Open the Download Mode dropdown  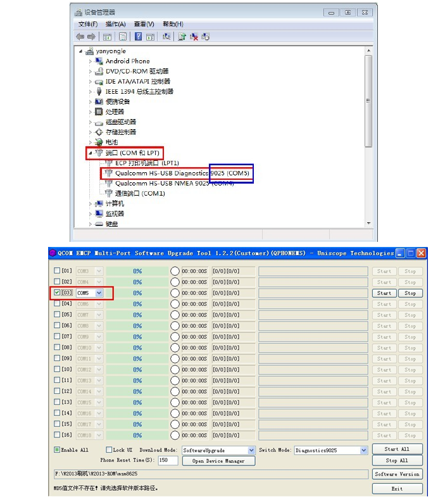tap(251, 450)
